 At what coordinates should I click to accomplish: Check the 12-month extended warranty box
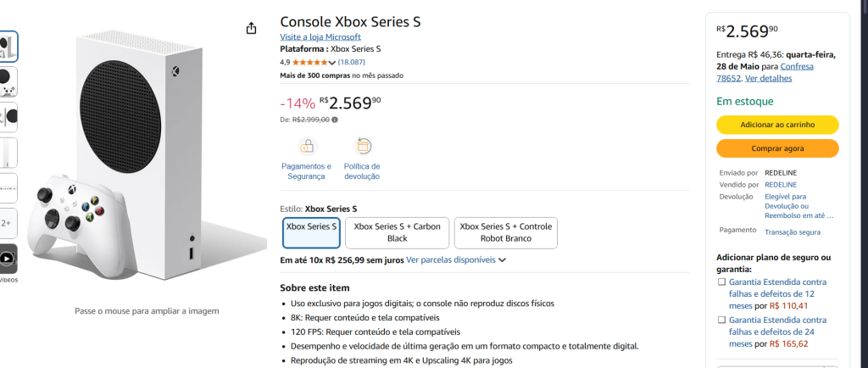click(721, 282)
